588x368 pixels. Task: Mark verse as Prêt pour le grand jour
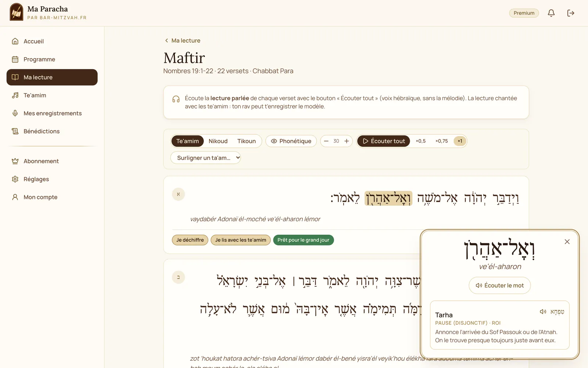click(304, 240)
